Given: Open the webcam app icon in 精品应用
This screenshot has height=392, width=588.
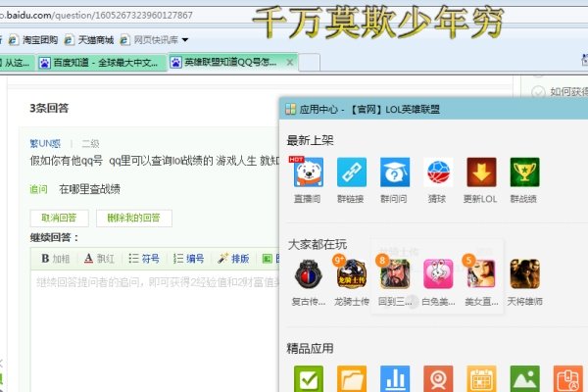Looking at the screenshot, I should pyautogui.click(x=438, y=379).
